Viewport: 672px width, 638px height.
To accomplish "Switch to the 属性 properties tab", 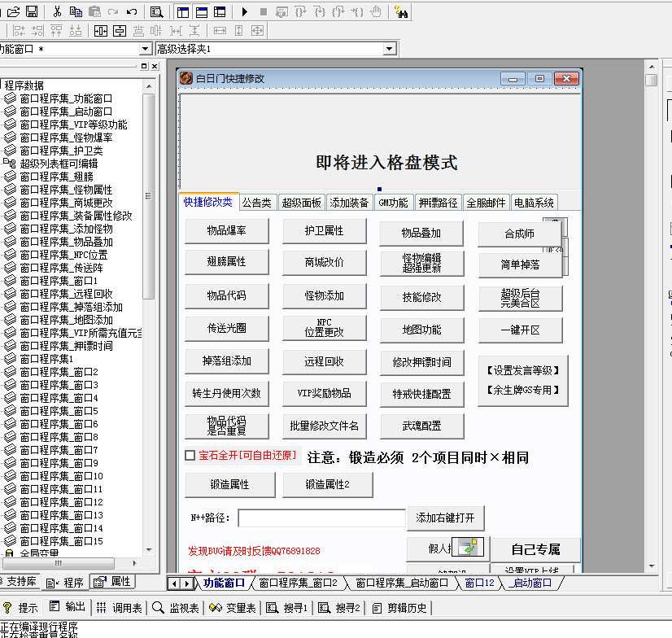I will click(112, 581).
